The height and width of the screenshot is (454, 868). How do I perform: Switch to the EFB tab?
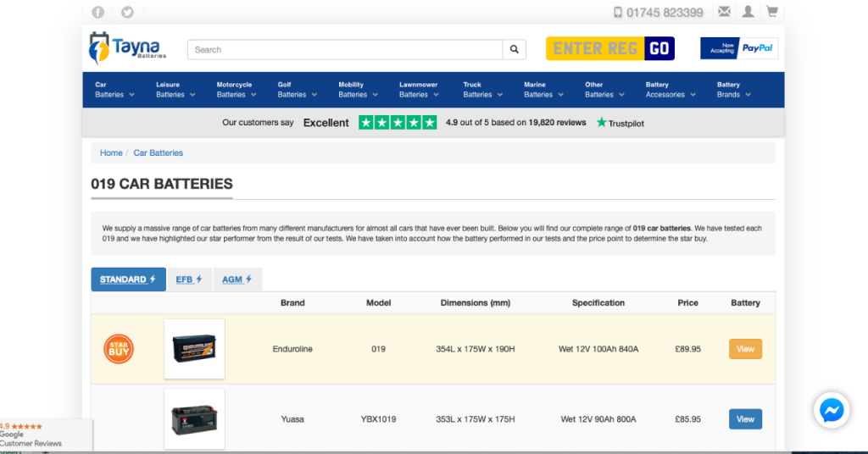point(189,280)
